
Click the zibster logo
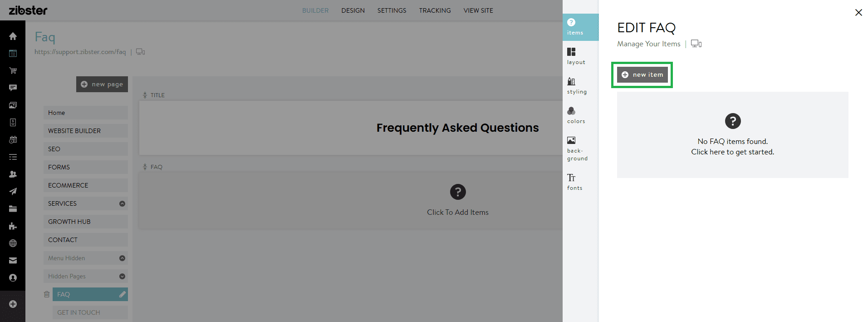[x=28, y=10]
